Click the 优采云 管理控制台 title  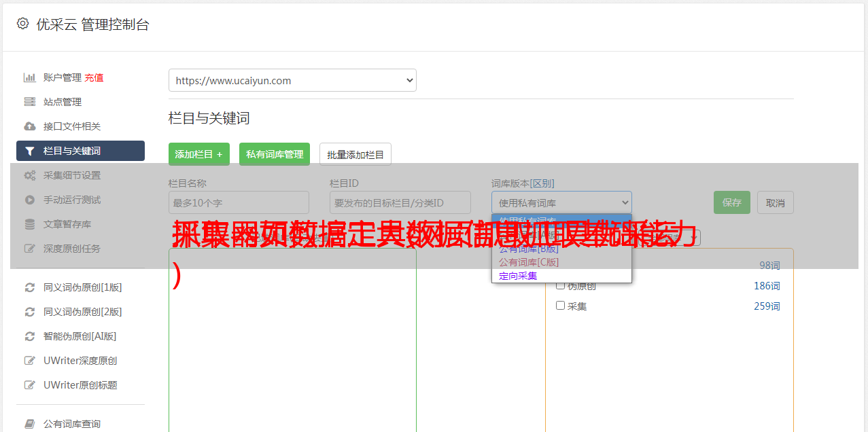pos(92,24)
